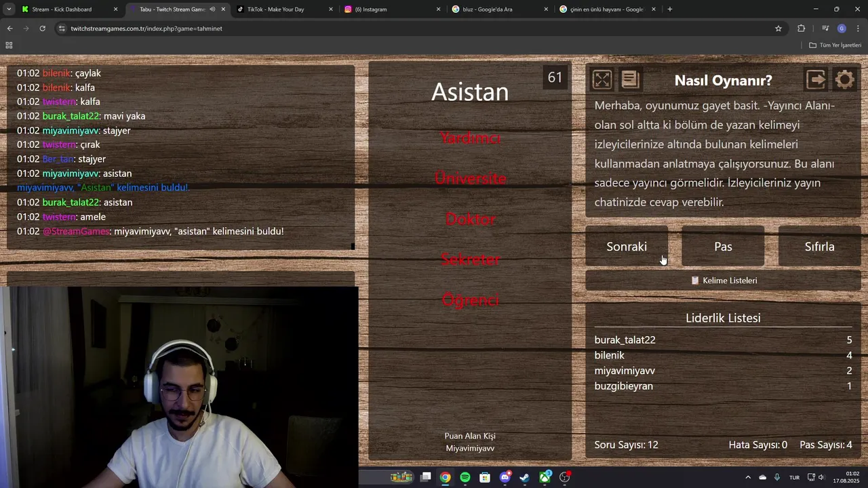This screenshot has height=488, width=868.
Task: Switch to the çinin en ünlü hayvanı tab
Action: tap(606, 9)
